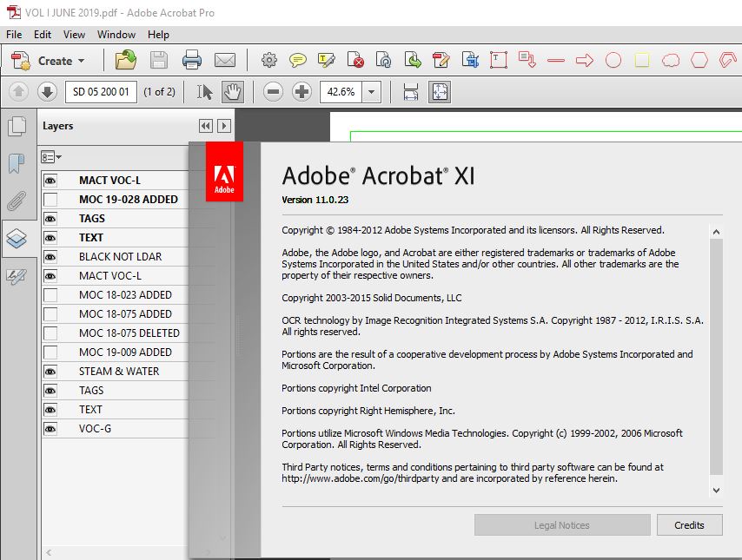Expand the Layers panel with right arrow
Image resolution: width=742 pixels, height=560 pixels.
coord(224,126)
